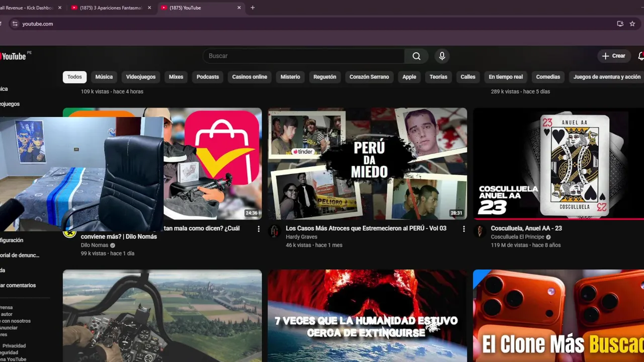This screenshot has width=644, height=362.
Task: Select the Videojuegos filter chip
Action: coord(141,77)
